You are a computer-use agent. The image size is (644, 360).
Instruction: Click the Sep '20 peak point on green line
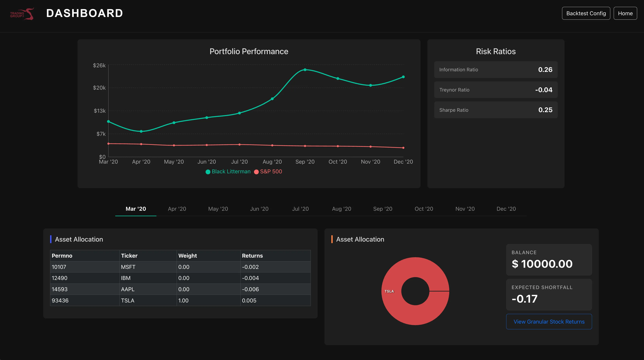point(305,70)
